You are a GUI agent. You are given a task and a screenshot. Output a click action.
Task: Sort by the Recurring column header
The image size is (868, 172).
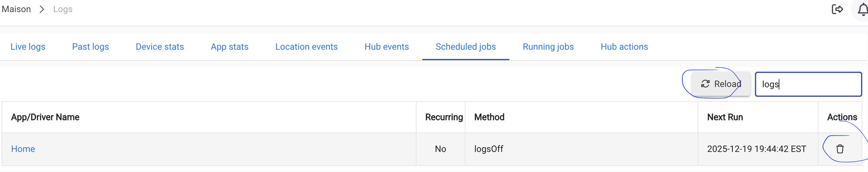(x=444, y=117)
